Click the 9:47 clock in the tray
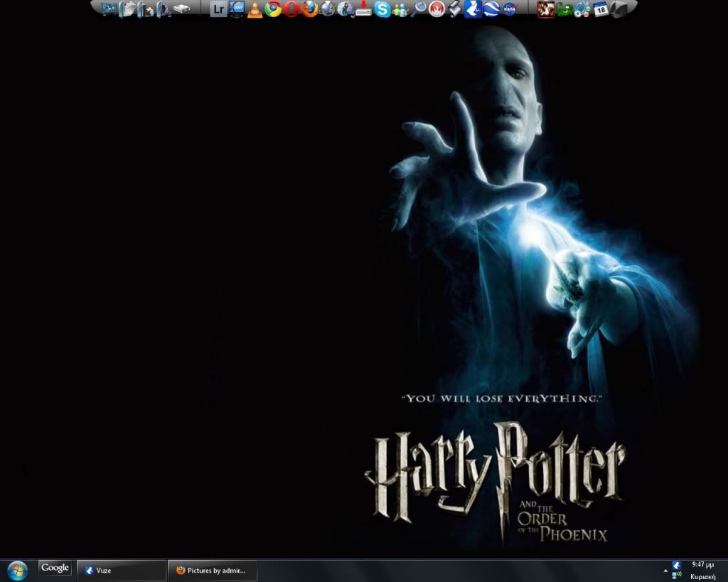Screen dimensions: 728x582 pyautogui.click(x=702, y=564)
